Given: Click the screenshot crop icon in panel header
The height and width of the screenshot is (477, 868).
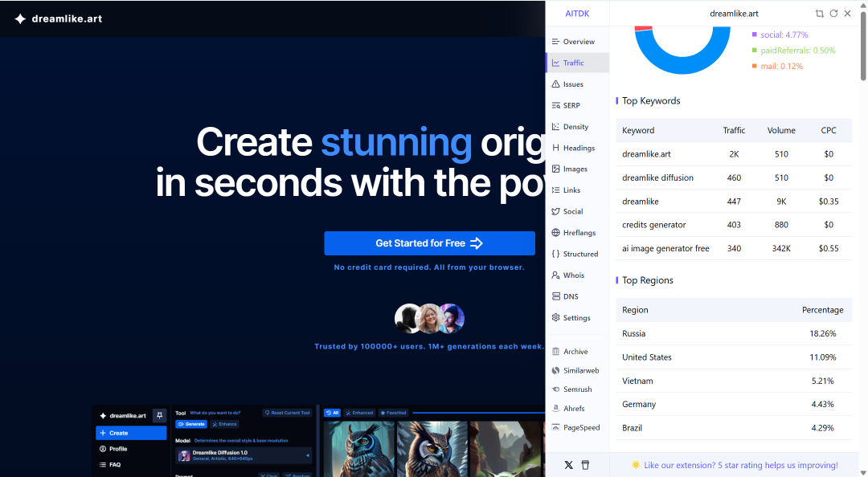Looking at the screenshot, I should 820,14.
